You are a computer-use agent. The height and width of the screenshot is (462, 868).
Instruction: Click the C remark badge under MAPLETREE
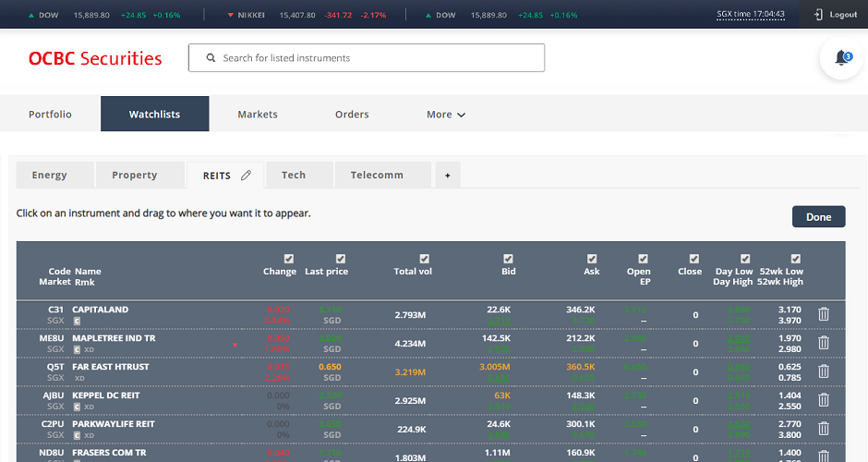[77, 349]
